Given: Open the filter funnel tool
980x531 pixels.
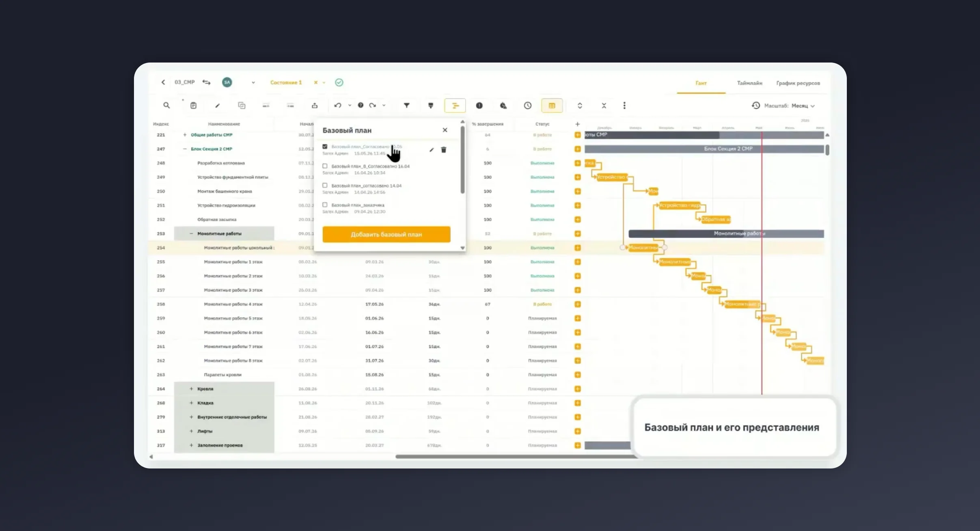Looking at the screenshot, I should click(x=406, y=106).
